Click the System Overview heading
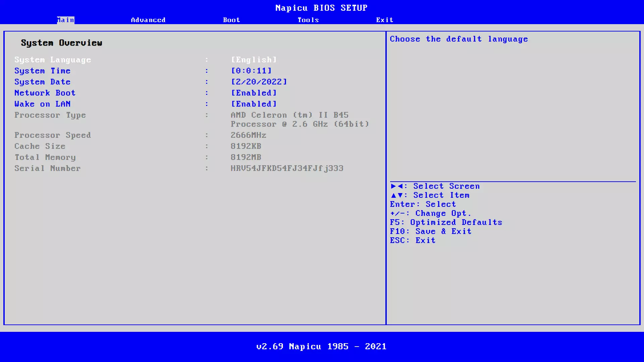The image size is (644, 362). [61, 43]
